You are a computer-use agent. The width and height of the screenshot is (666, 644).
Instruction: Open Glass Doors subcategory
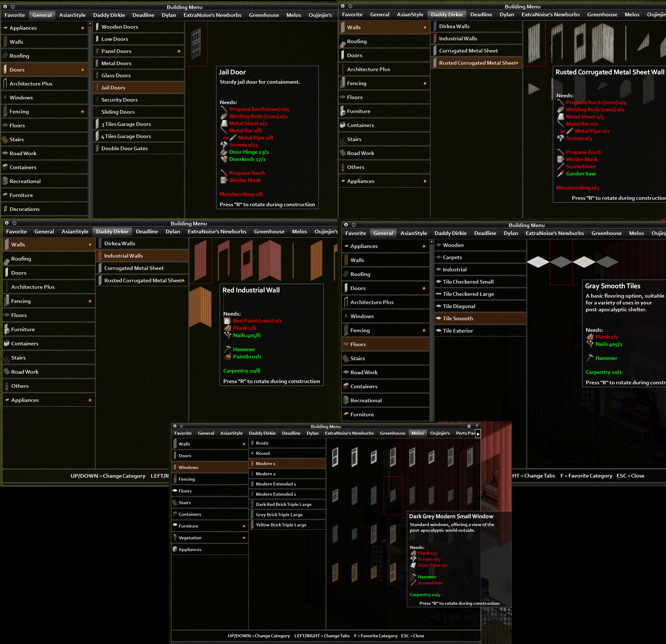click(x=139, y=75)
